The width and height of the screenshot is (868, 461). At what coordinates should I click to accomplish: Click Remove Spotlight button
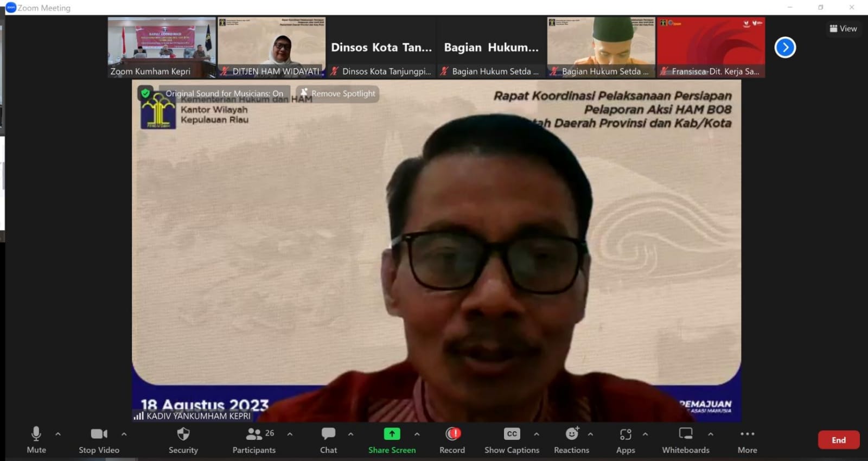tap(337, 93)
